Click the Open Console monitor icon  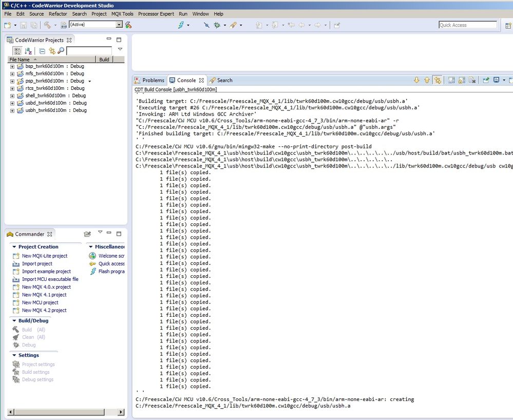click(x=496, y=80)
